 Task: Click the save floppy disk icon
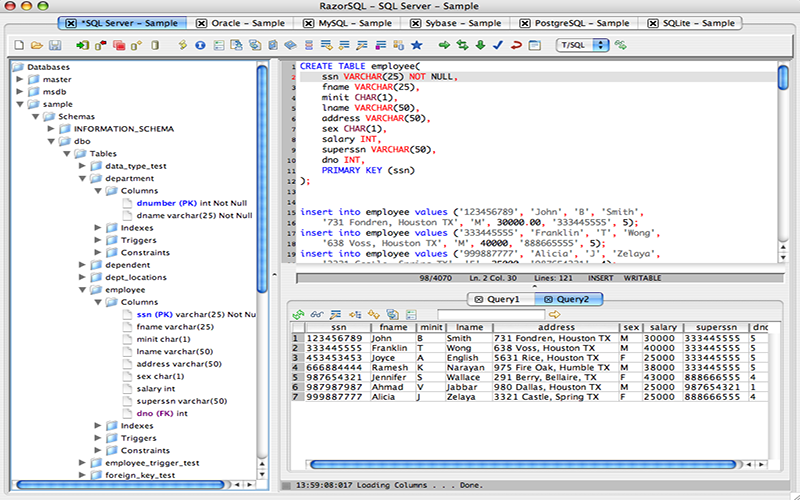point(55,45)
